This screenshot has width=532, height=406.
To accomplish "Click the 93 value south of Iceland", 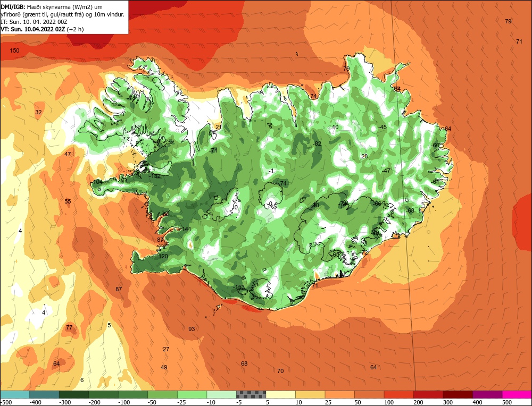I will (192, 329).
